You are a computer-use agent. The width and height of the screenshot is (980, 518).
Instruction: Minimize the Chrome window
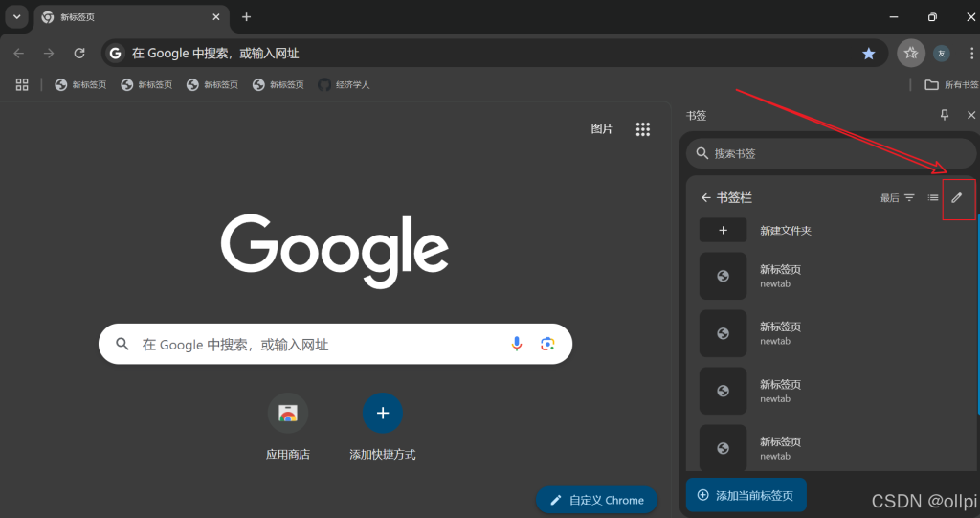coord(893,17)
